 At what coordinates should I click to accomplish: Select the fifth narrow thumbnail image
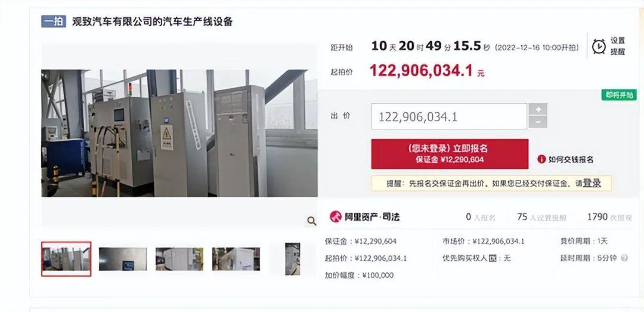293,259
